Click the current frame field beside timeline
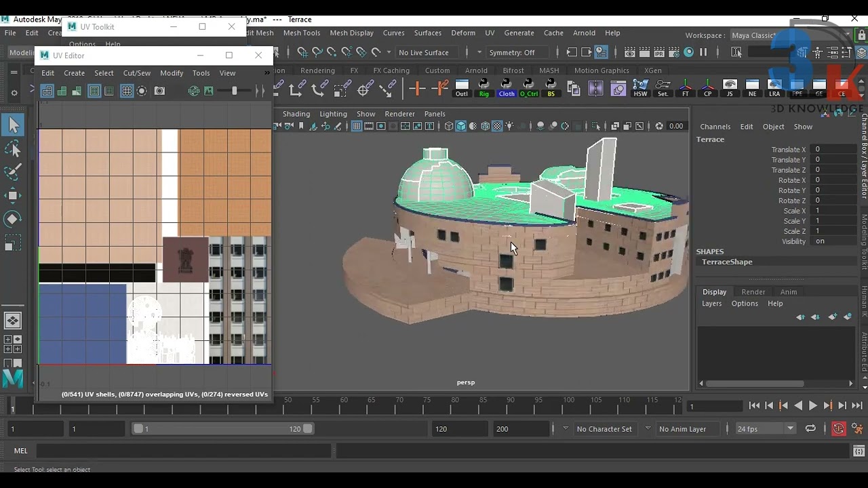This screenshot has width=868, height=488. (713, 406)
